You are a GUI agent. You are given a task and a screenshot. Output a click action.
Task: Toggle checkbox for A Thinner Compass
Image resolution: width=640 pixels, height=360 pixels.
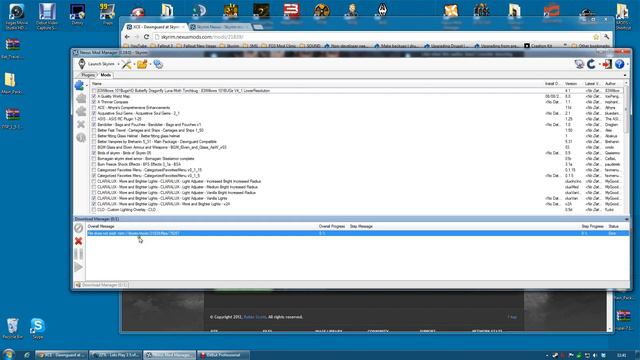[x=94, y=102]
